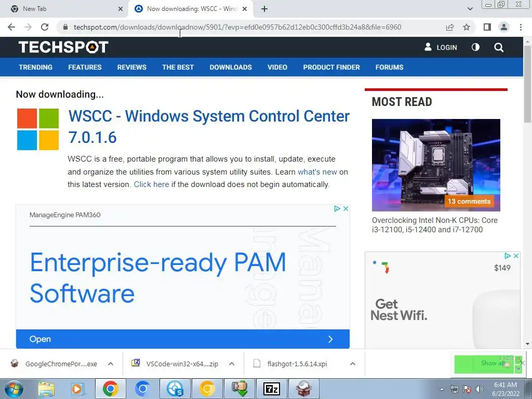532x399 pixels.
Task: Open the FEATURES menu
Action: pyautogui.click(x=85, y=67)
